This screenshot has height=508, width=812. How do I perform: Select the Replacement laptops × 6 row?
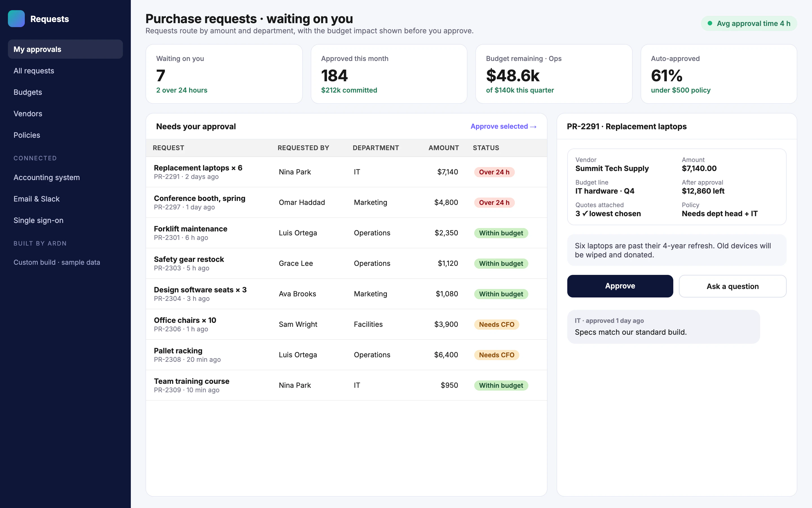click(x=346, y=172)
